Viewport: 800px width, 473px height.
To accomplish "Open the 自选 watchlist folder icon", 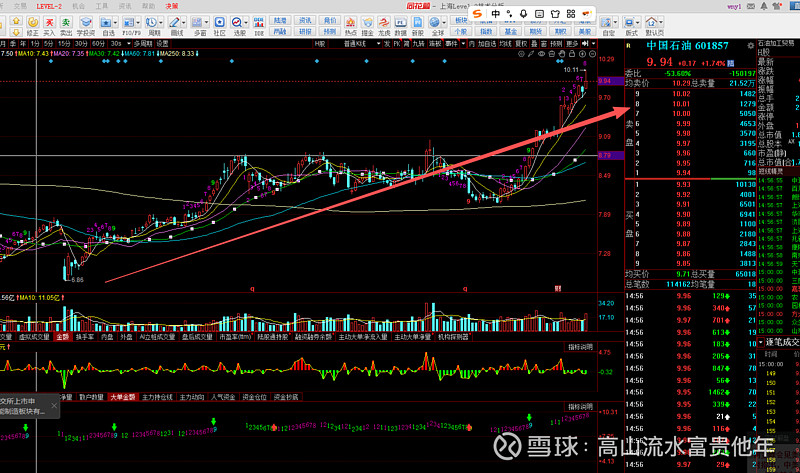I will coord(106,22).
